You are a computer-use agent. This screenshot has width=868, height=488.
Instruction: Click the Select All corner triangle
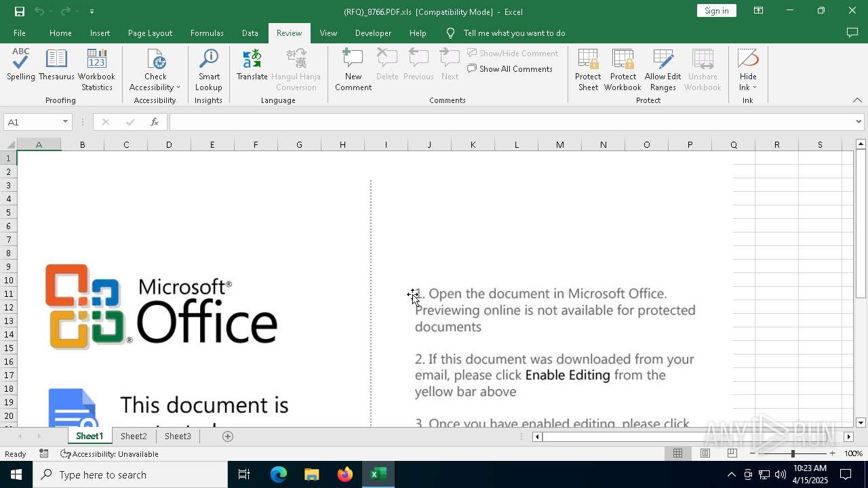coord(9,144)
